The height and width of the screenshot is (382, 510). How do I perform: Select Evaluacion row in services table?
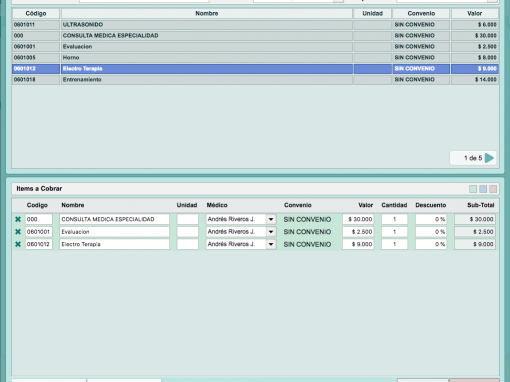(255, 47)
